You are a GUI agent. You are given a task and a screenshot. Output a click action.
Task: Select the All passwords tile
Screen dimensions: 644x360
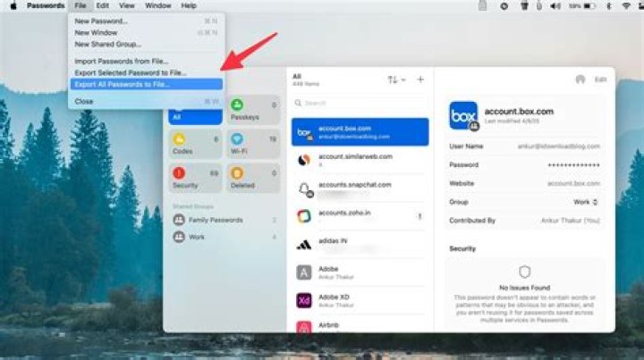[195, 116]
